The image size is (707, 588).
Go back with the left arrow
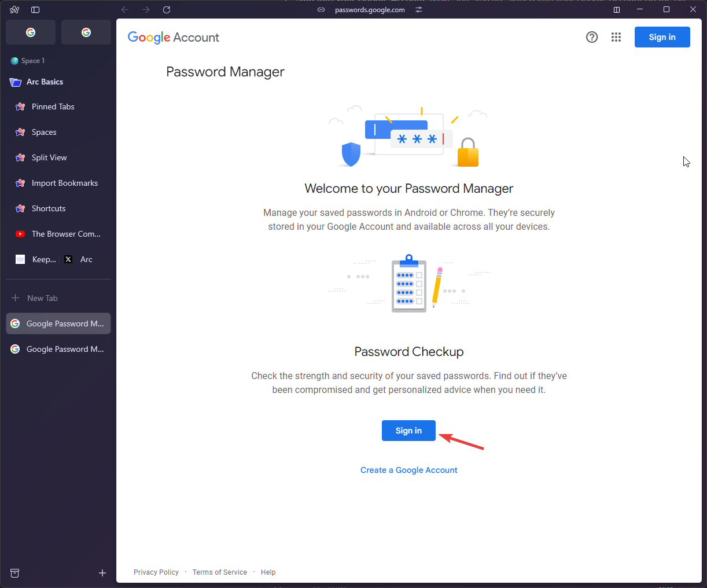pyautogui.click(x=125, y=10)
